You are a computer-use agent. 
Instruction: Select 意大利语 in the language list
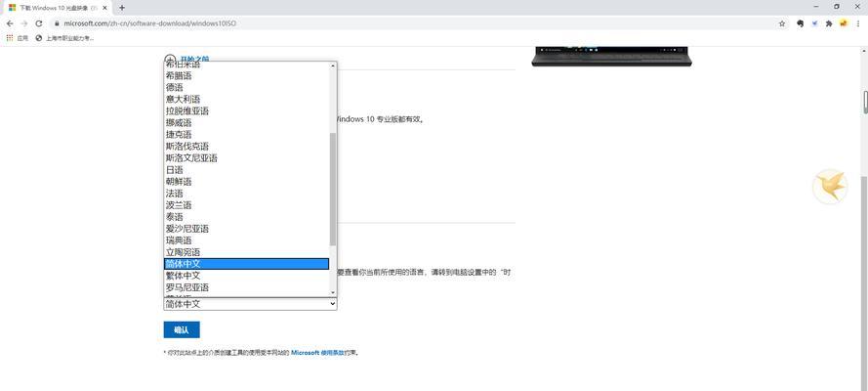pos(246,99)
